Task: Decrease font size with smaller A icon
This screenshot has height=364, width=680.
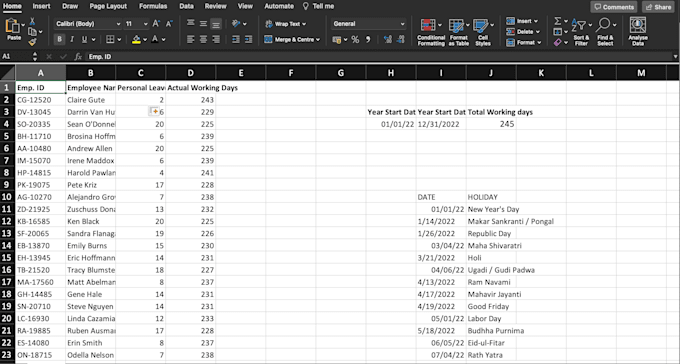Action: [x=169, y=24]
